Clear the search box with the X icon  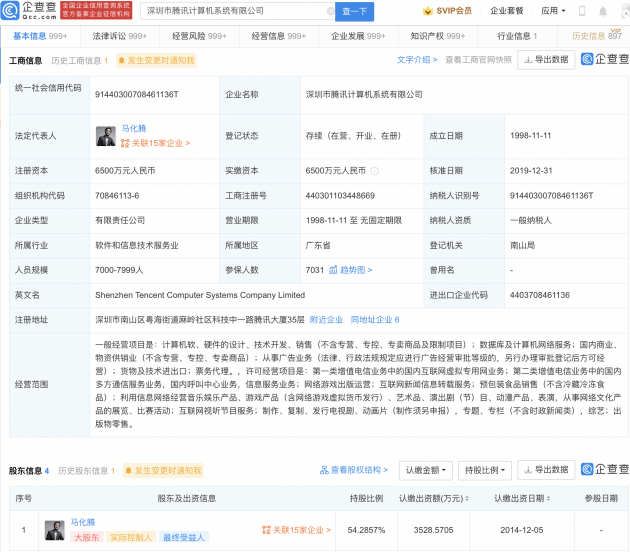point(330,11)
